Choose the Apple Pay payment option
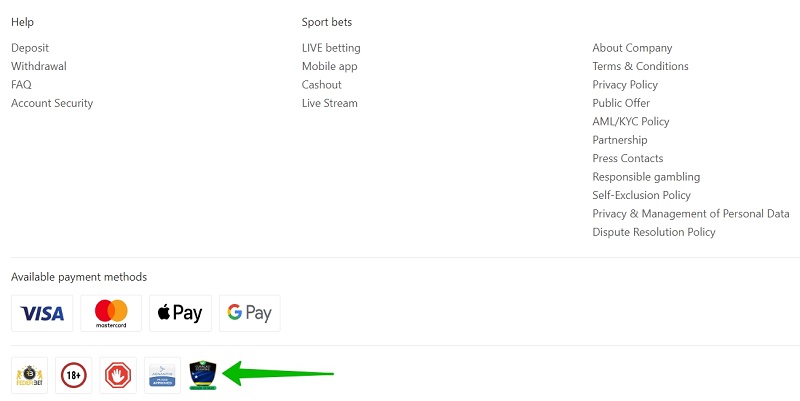Viewport: 800px width, 401px height. [180, 313]
